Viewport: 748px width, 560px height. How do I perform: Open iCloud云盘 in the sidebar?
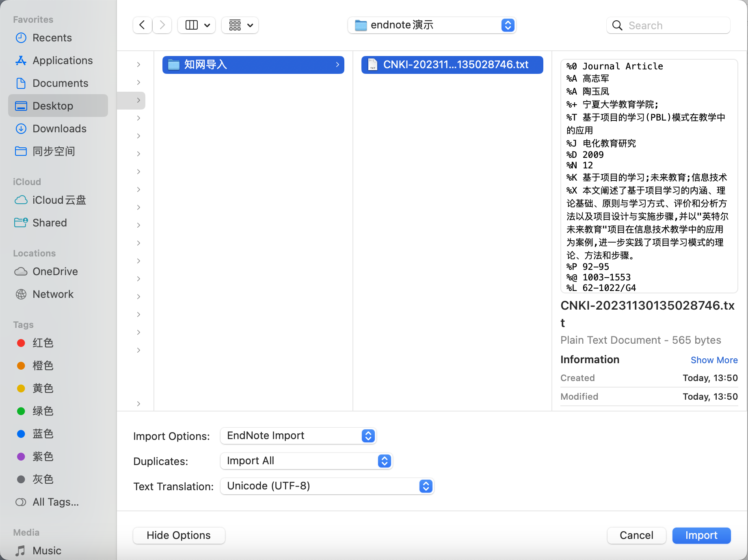(59, 200)
